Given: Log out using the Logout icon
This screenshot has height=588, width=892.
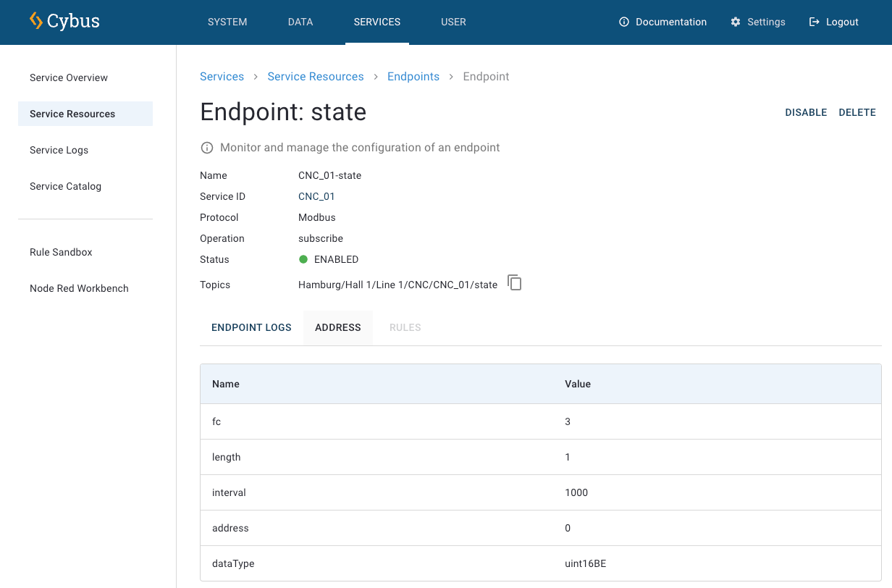Looking at the screenshot, I should coord(815,22).
